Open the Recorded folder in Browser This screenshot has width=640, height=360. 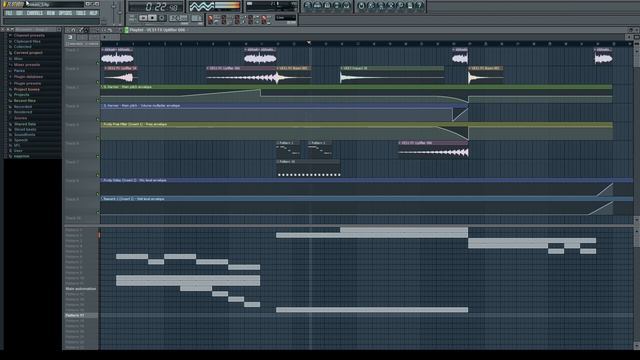pyautogui.click(x=22, y=107)
